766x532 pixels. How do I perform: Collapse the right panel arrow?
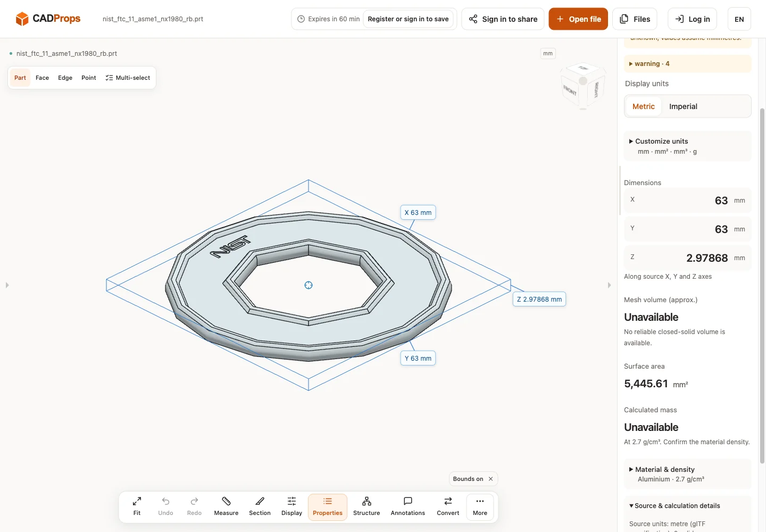tap(609, 285)
